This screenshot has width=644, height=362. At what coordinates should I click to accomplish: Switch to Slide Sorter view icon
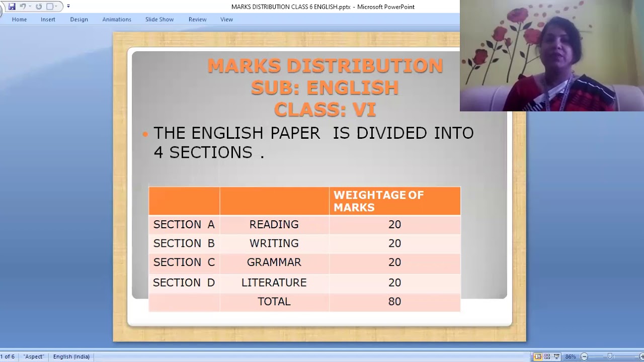pos(547,356)
